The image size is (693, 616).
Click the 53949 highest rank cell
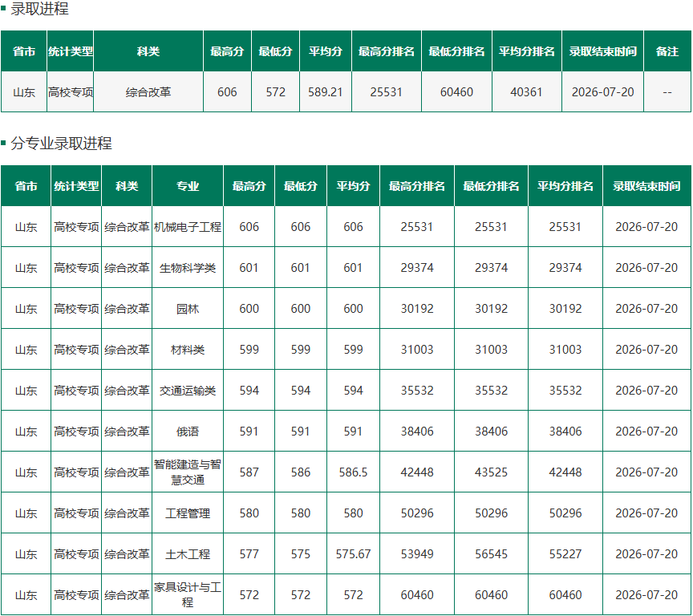click(x=417, y=554)
